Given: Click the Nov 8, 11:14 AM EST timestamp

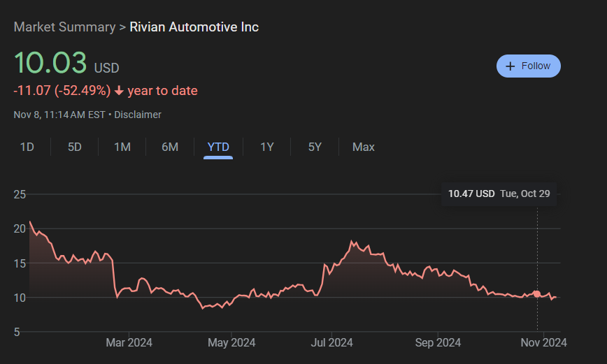Looking at the screenshot, I should [x=59, y=115].
